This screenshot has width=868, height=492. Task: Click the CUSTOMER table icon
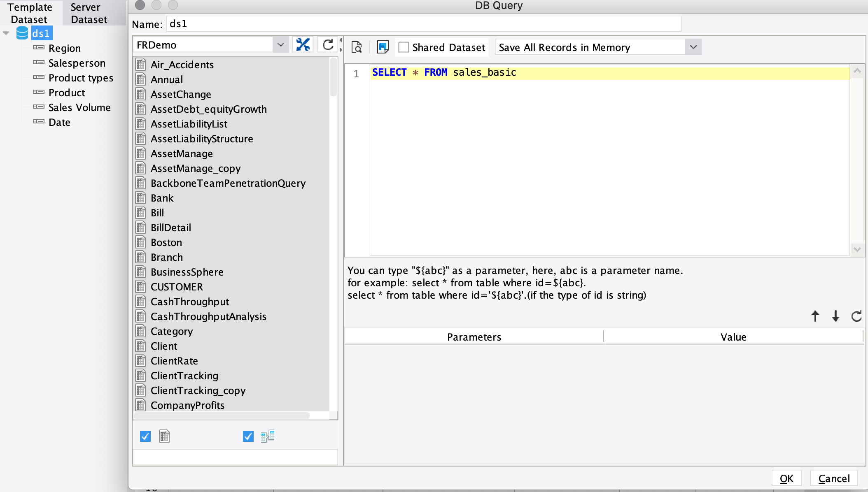[x=141, y=287]
